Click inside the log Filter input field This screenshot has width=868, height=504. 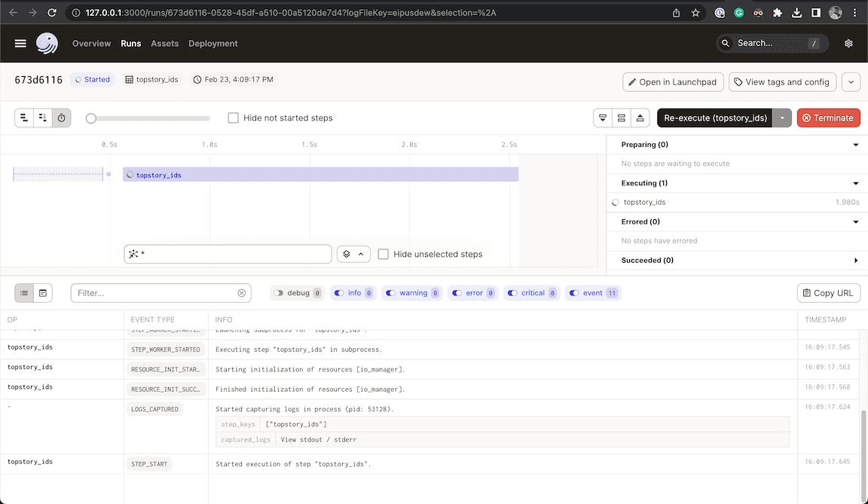pos(151,292)
